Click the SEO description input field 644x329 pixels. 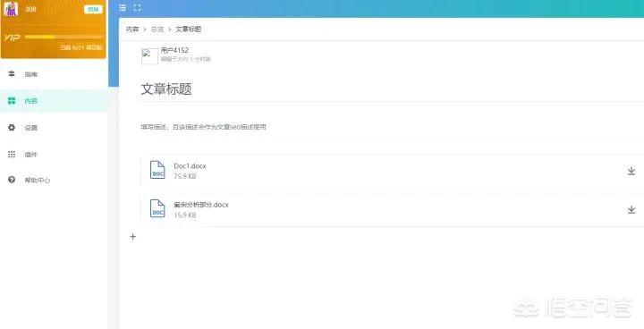click(203, 127)
